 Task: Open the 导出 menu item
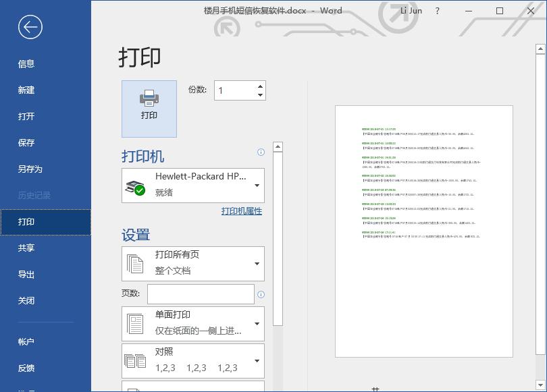tap(26, 274)
